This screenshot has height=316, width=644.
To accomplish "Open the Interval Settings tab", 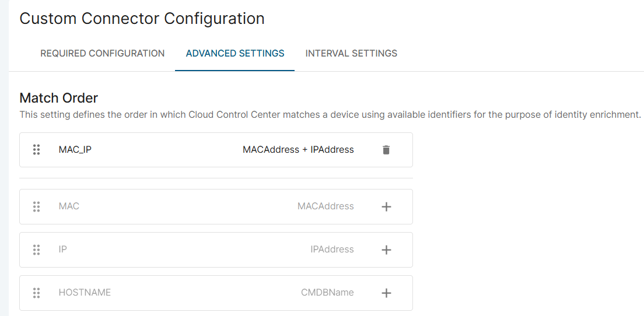I will (x=351, y=54).
